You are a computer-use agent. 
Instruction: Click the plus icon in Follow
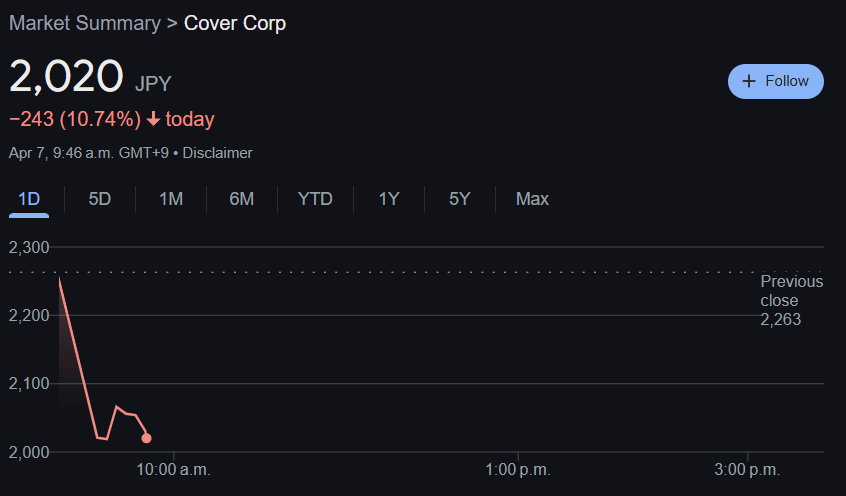749,81
